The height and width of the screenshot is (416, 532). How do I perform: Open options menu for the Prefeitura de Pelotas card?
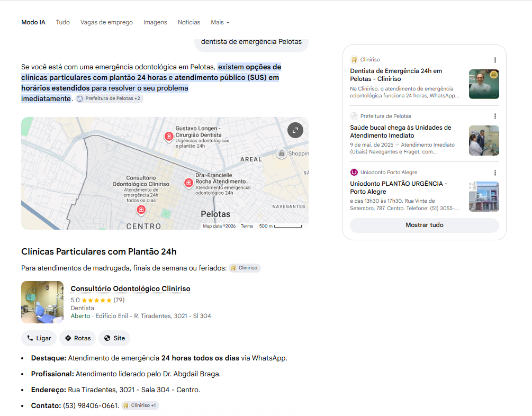coord(495,116)
